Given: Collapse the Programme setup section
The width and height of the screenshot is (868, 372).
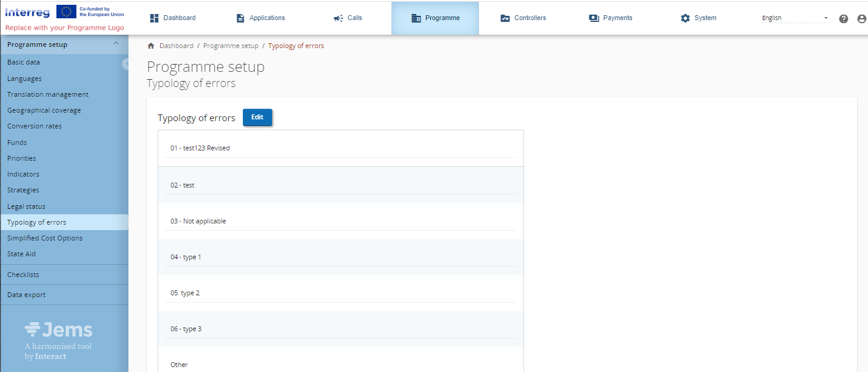Looking at the screenshot, I should [116, 44].
